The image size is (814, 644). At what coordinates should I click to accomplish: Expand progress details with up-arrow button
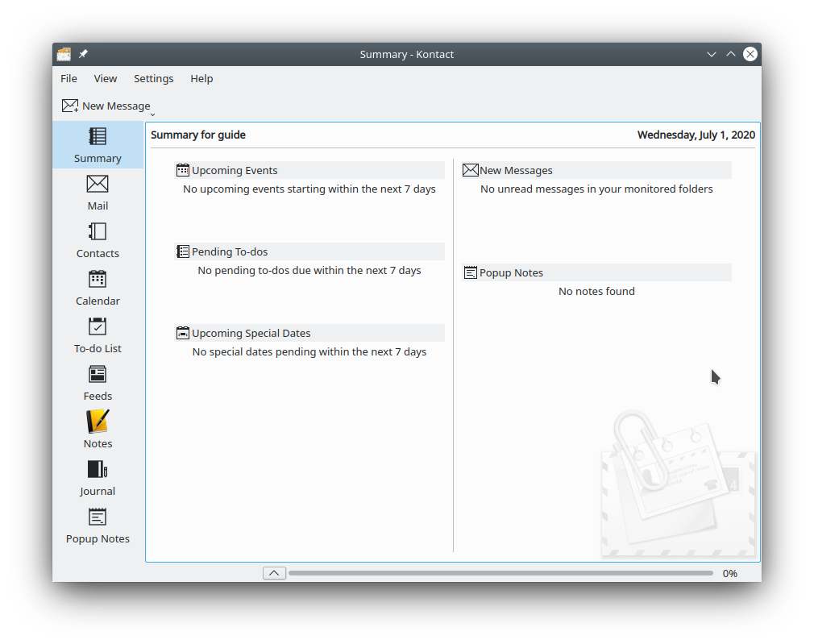pyautogui.click(x=274, y=573)
